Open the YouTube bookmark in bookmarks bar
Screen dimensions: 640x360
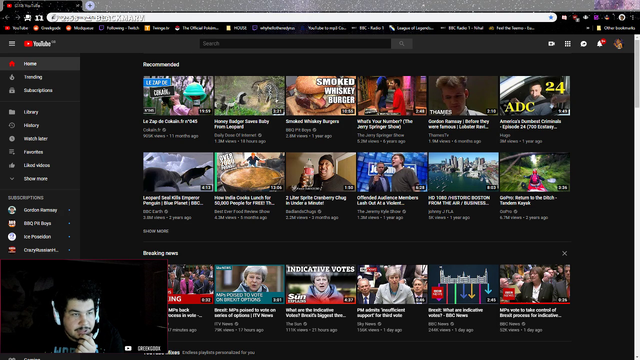pyautogui.click(x=16, y=28)
